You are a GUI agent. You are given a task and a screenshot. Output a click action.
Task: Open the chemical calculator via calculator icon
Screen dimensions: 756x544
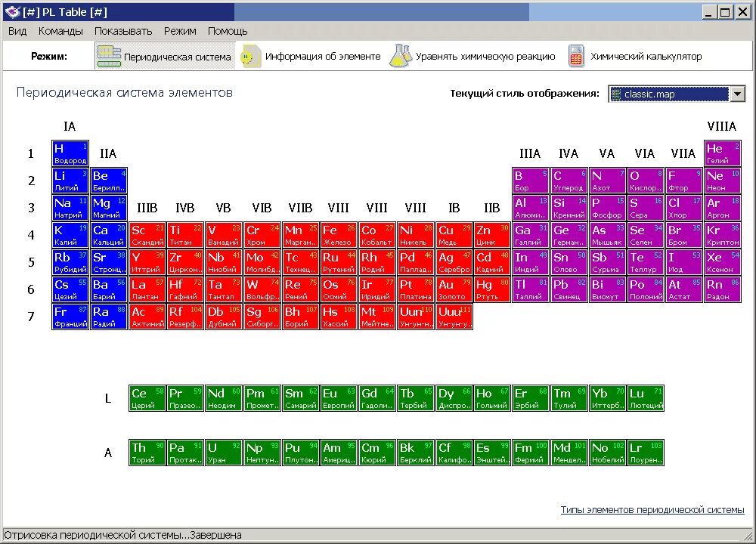pyautogui.click(x=576, y=56)
